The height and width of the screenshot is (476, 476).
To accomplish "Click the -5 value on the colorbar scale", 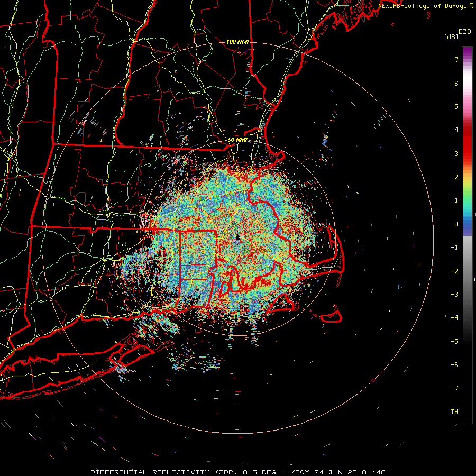I will point(454,342).
